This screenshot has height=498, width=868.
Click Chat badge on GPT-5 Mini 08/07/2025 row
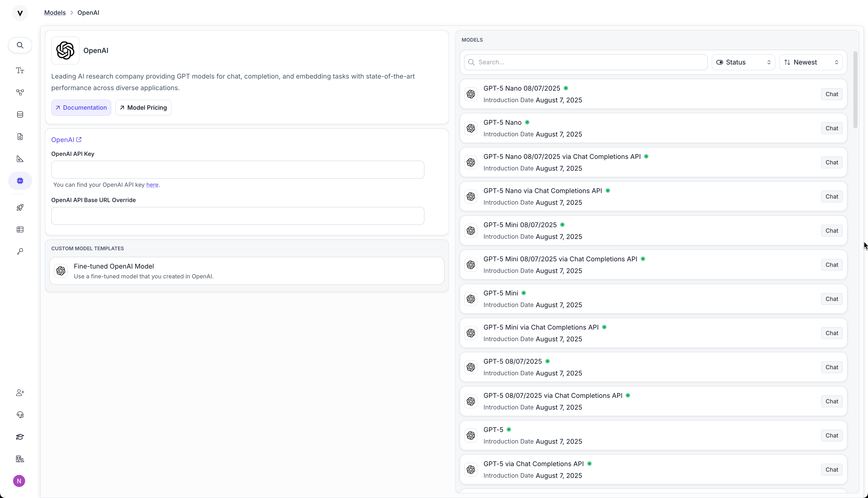[x=832, y=230]
